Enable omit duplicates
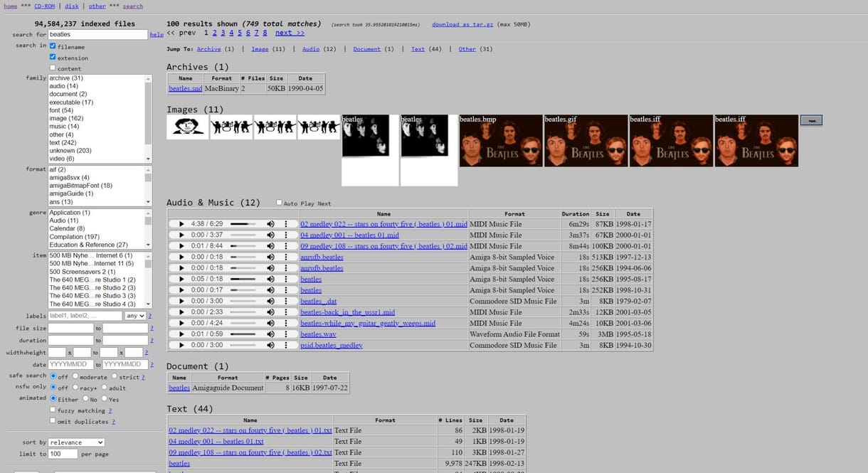This screenshot has width=868, height=473. point(53,420)
